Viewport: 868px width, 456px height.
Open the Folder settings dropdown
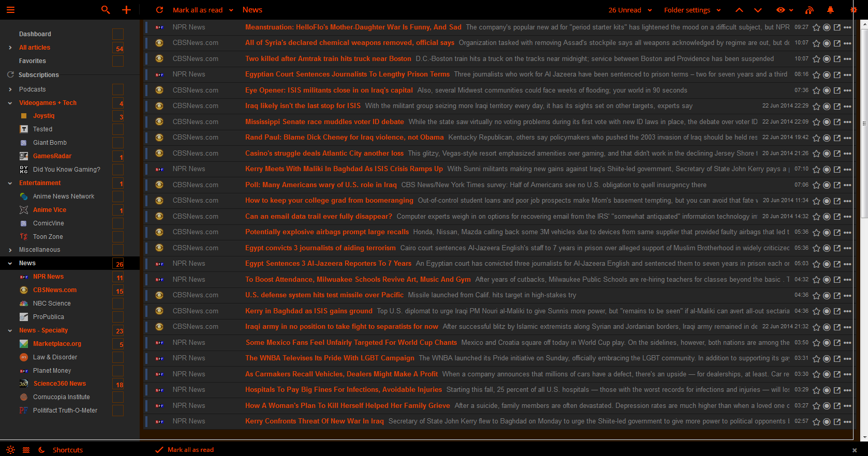pyautogui.click(x=693, y=10)
